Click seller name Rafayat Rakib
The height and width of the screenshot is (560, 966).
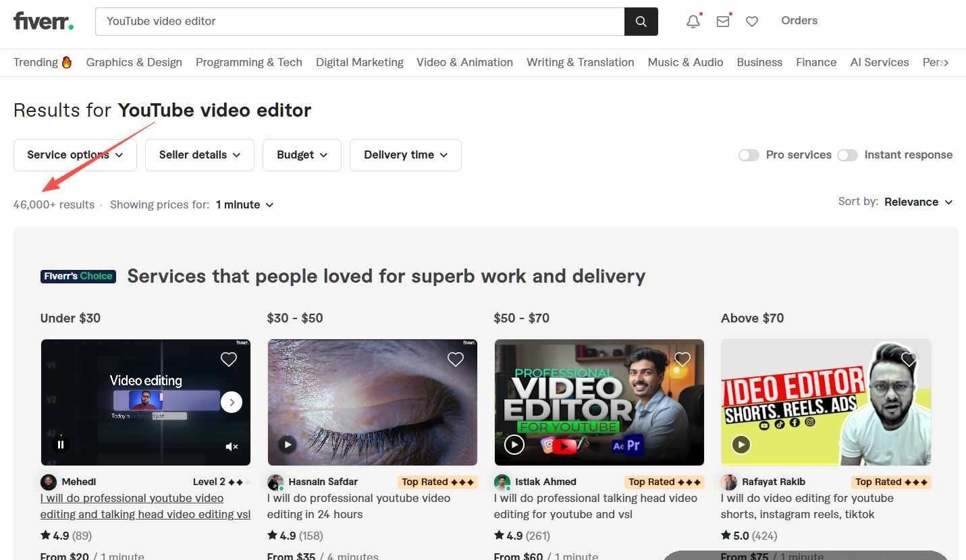pos(774,482)
